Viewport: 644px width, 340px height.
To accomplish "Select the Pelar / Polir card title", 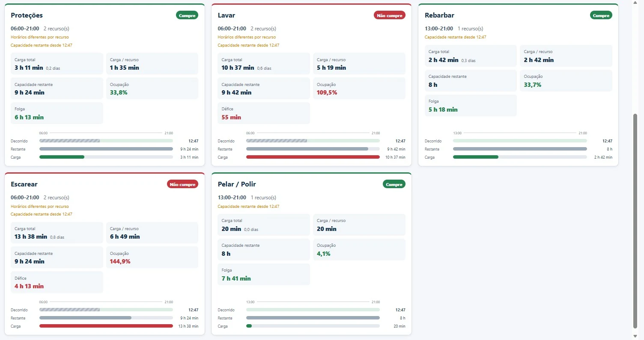I will [x=237, y=184].
